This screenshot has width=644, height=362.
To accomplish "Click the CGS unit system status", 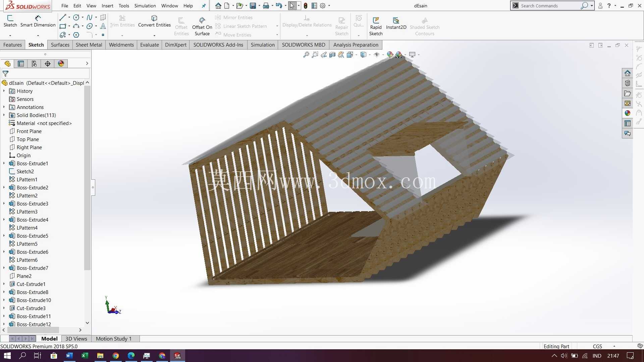I will 597,346.
